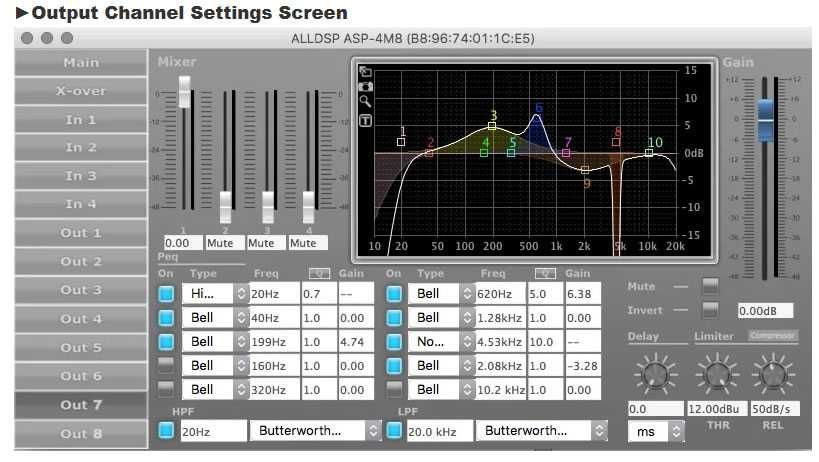Select EQ node 9 on the graph
819x462 pixels.
[x=585, y=170]
